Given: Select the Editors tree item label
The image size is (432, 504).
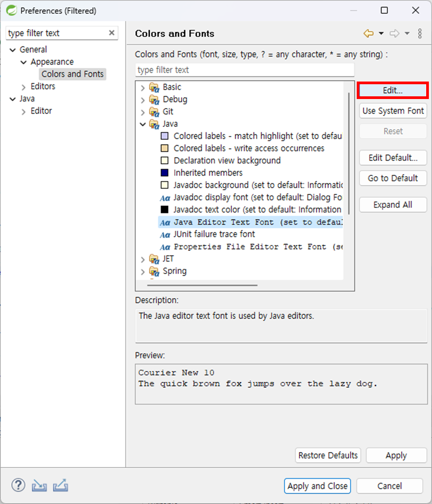Looking at the screenshot, I should point(43,86).
